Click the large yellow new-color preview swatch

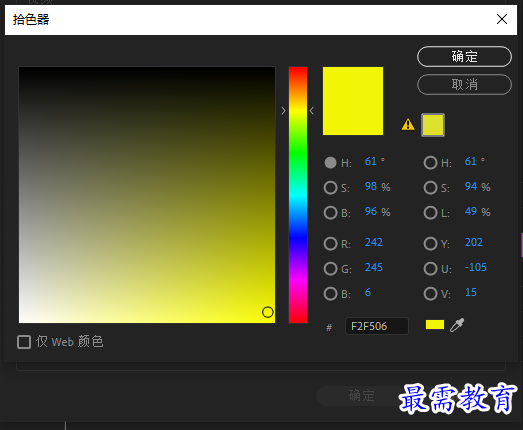click(353, 101)
